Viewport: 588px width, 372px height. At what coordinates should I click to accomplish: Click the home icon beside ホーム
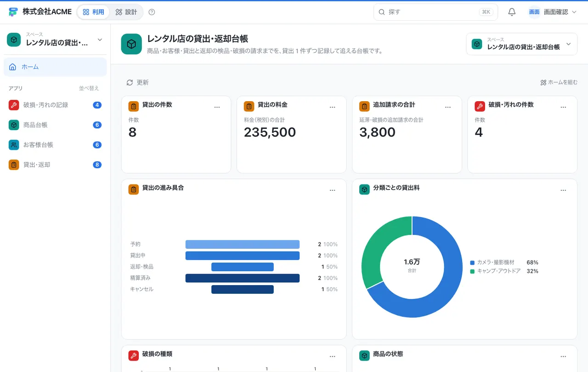(12, 67)
